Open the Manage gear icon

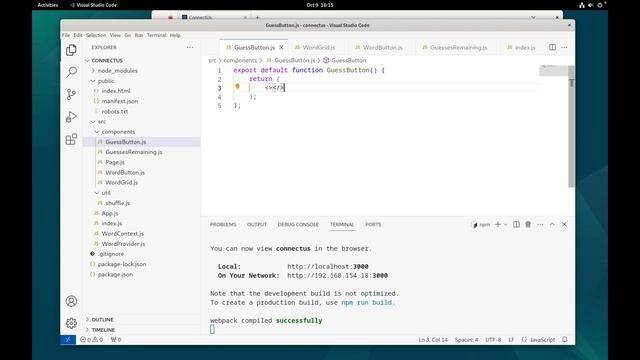click(71, 323)
